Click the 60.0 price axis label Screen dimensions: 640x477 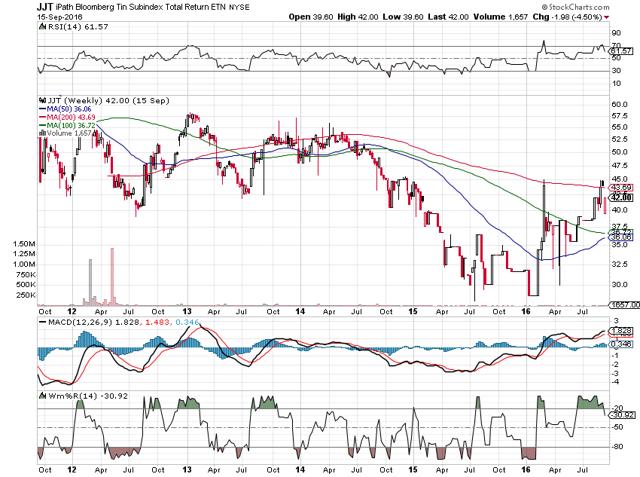[x=619, y=105]
